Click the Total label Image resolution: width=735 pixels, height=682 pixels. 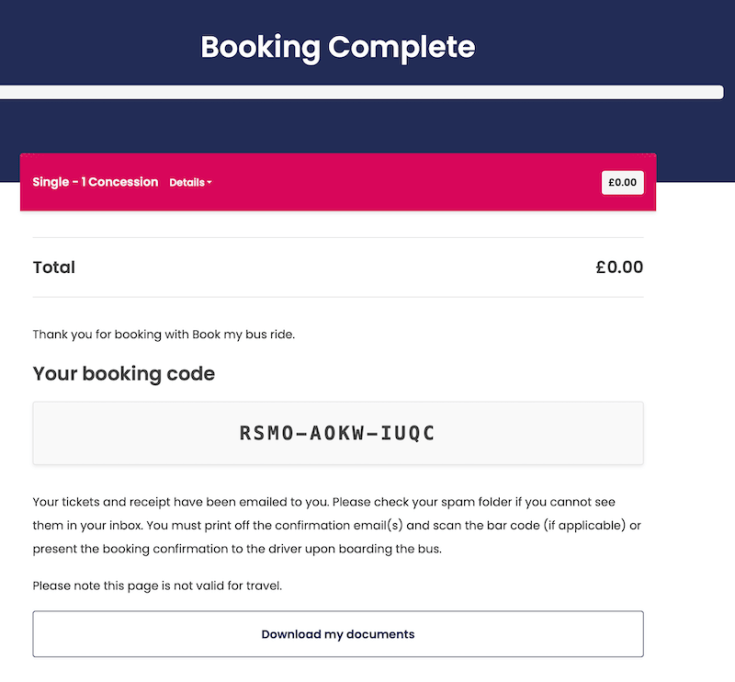[54, 267]
